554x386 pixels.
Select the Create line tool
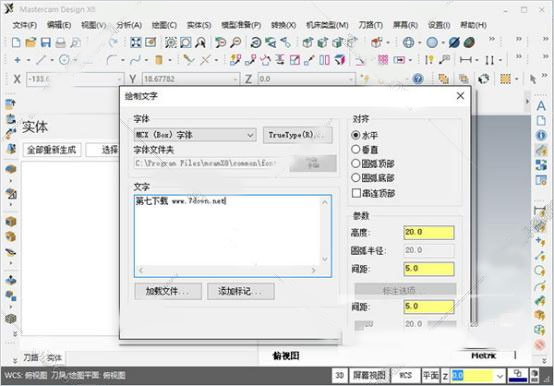[41, 60]
